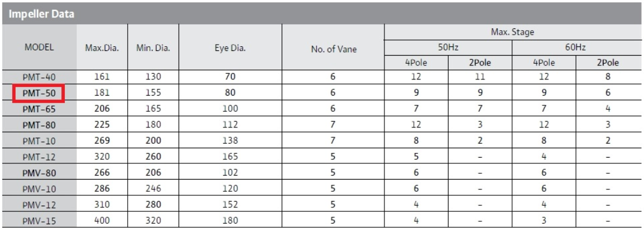This screenshot has height=230, width=644.
Task: Select PMT-12 eye diameter value 165
Action: pos(230,157)
